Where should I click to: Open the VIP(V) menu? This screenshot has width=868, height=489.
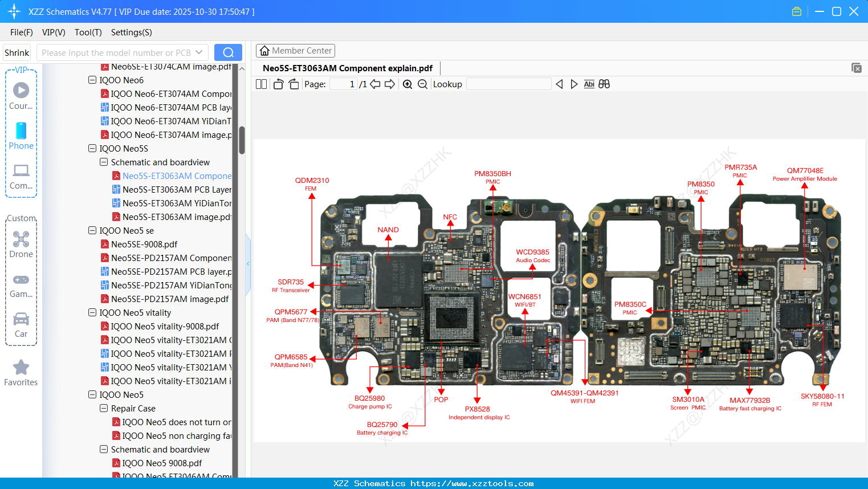coord(53,32)
